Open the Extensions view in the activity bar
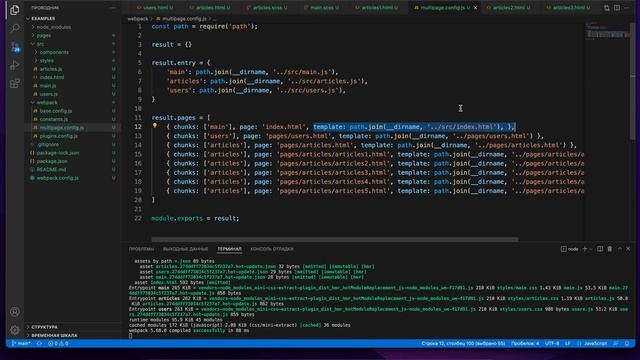The image size is (640, 360). pos(15,83)
